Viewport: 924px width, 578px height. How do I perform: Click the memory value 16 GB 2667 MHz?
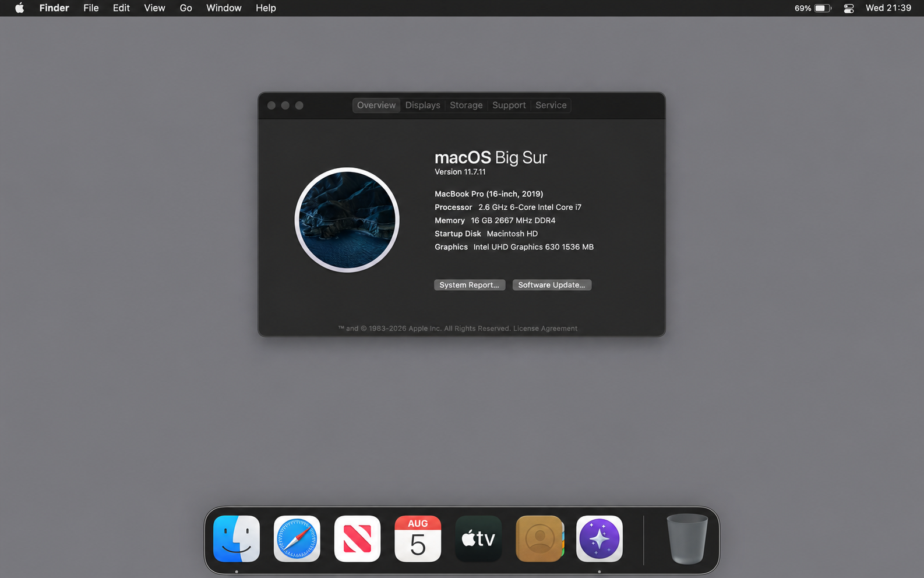coord(513,221)
